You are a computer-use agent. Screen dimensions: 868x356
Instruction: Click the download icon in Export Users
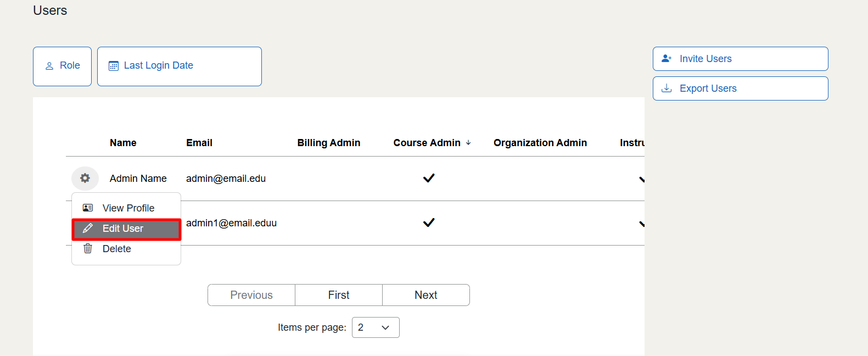[x=667, y=88]
